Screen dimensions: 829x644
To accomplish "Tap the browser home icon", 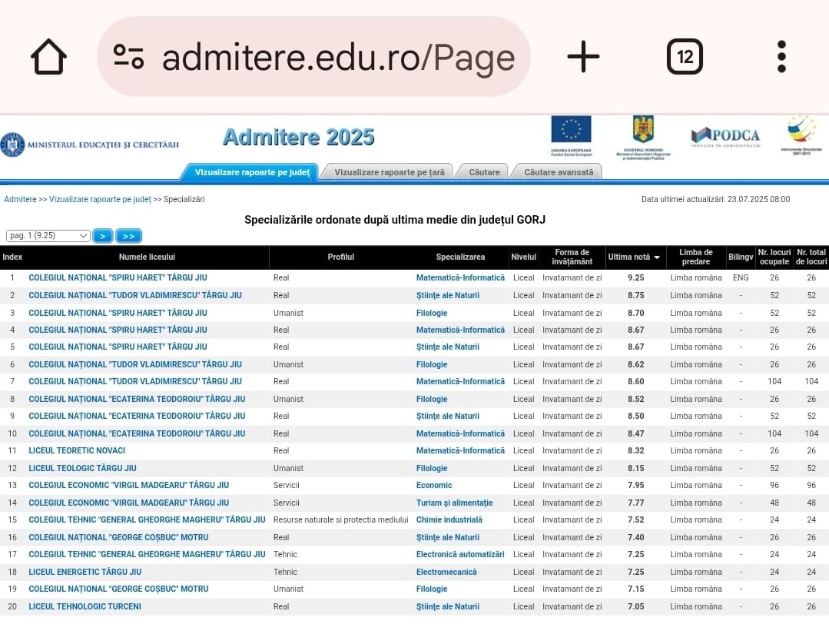I will click(48, 57).
